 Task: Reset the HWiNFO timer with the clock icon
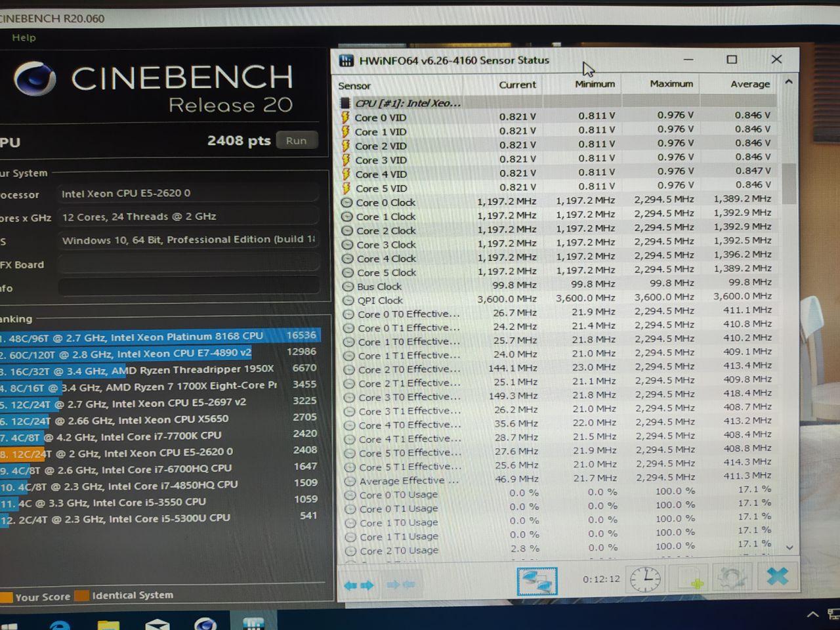click(x=645, y=579)
